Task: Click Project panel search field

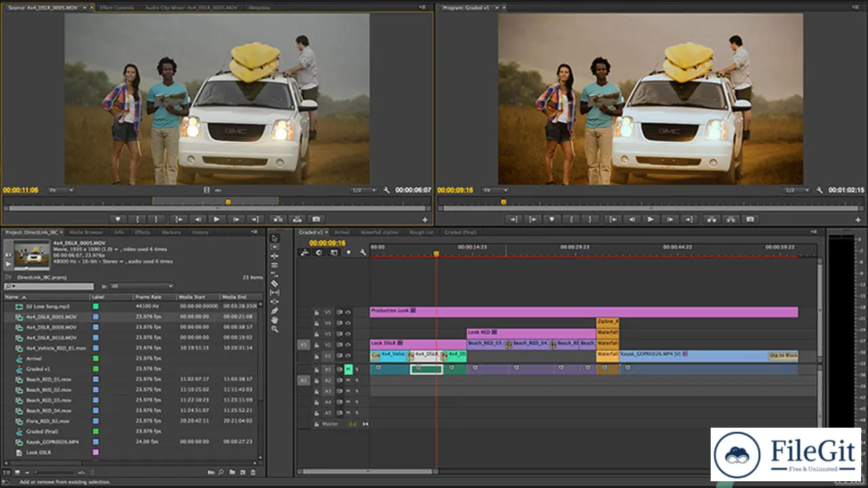Action: pos(49,286)
